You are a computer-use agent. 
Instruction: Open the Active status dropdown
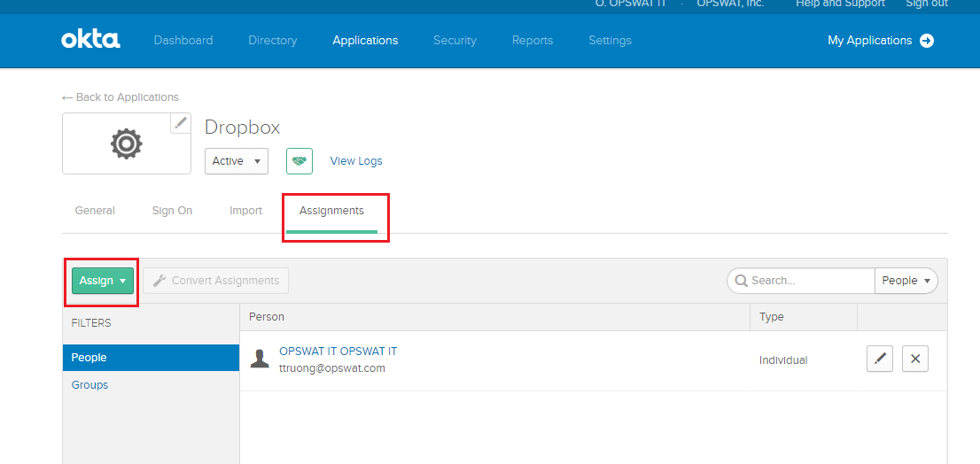pyautogui.click(x=236, y=161)
